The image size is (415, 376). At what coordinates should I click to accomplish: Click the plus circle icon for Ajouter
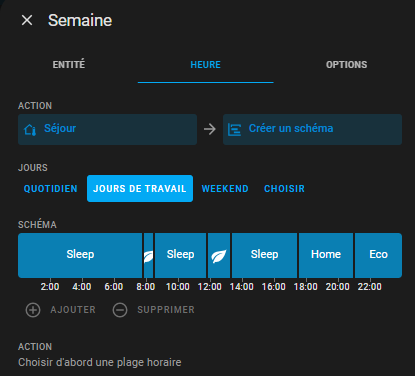point(33,310)
